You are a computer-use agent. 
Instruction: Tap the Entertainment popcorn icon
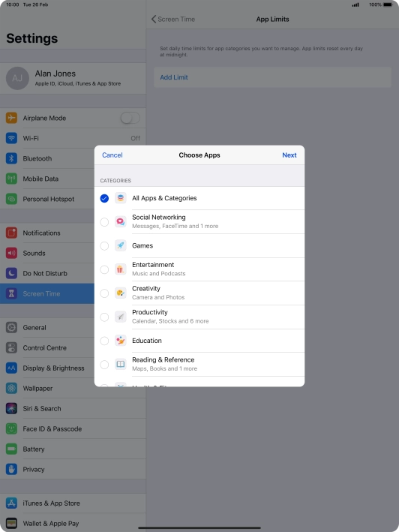click(x=120, y=269)
